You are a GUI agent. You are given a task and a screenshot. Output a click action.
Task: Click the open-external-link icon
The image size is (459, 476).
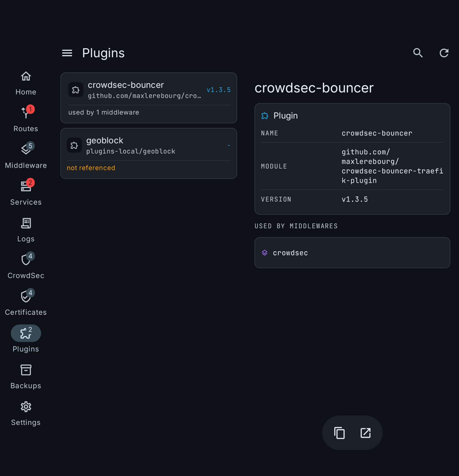click(366, 433)
